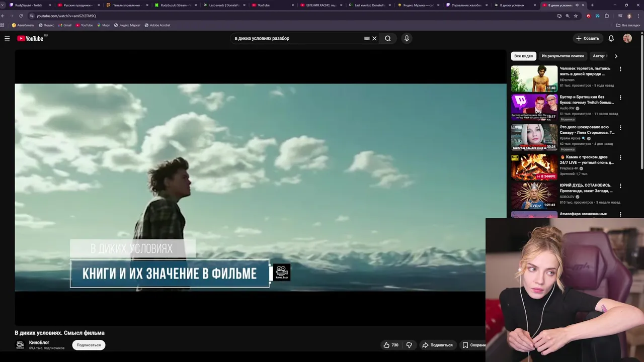The width and height of the screenshot is (644, 362).
Task: Open Яндекс Маркет bookmark
Action: coord(127,25)
